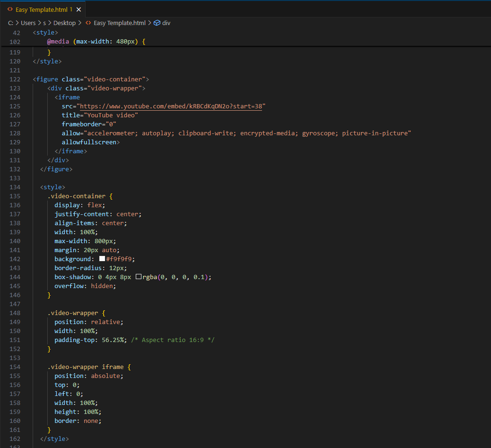Open the Easy Template.html breadcrumb file name
The width and height of the screenshot is (491, 448).
pyautogui.click(x=120, y=23)
